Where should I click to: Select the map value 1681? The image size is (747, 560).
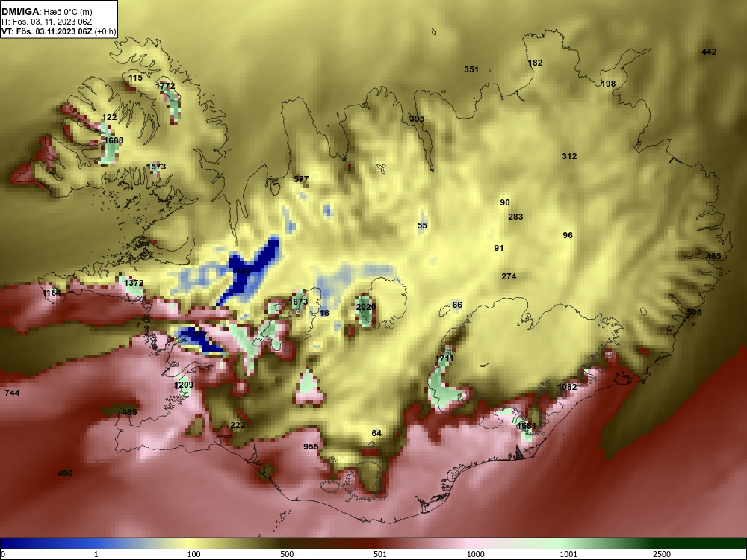point(527,426)
